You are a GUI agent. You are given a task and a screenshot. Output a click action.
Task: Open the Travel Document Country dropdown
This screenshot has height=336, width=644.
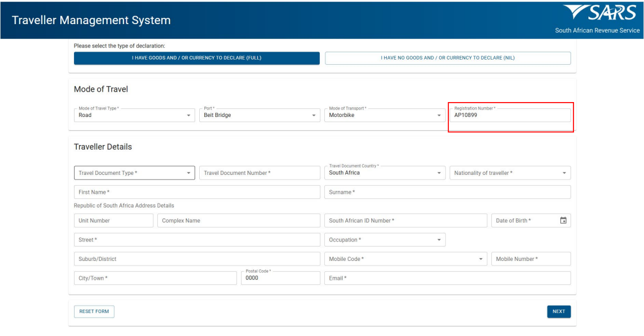click(385, 173)
